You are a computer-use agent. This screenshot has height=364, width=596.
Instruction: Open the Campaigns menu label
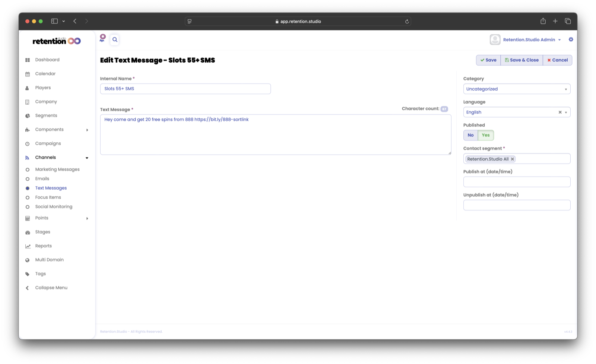coord(48,144)
